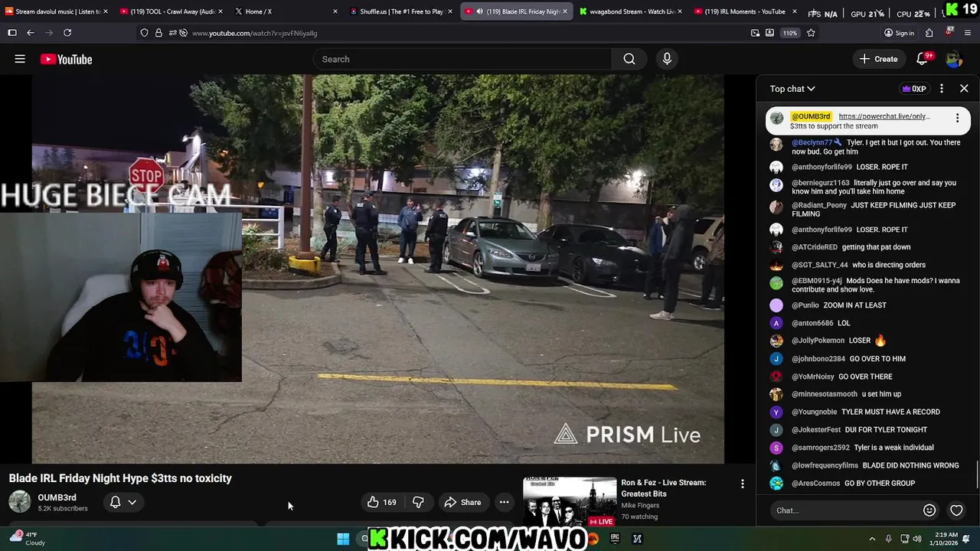Viewport: 980px width, 551px height.
Task: Mute the Blade IRL tab audio icon
Action: click(x=479, y=11)
